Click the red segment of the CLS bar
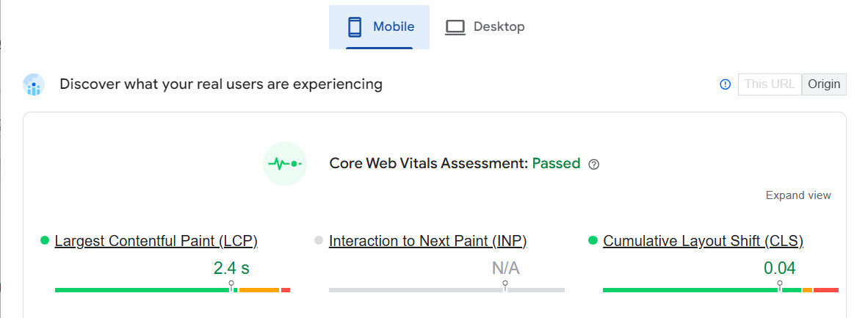Image resolution: width=868 pixels, height=318 pixels. 826,290
